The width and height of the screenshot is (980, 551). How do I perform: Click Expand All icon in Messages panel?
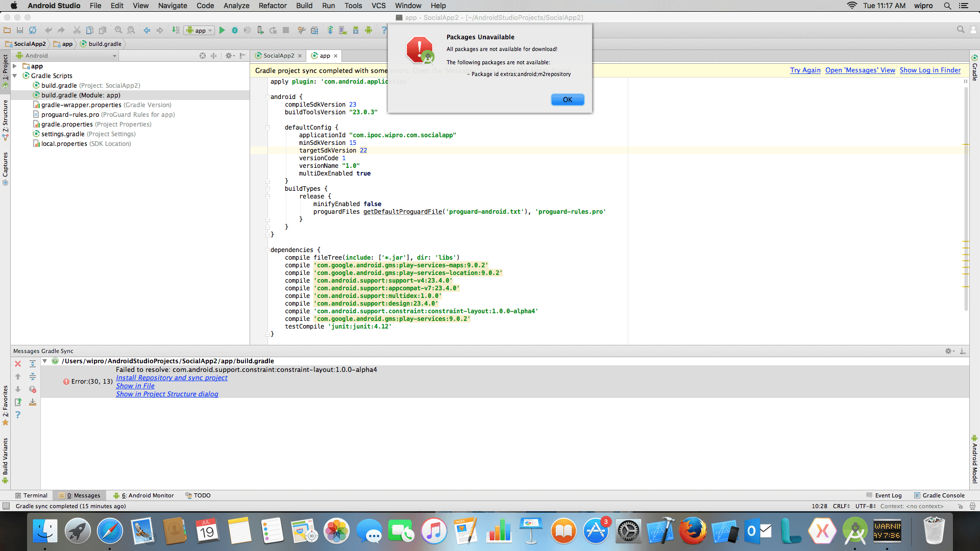click(x=33, y=364)
